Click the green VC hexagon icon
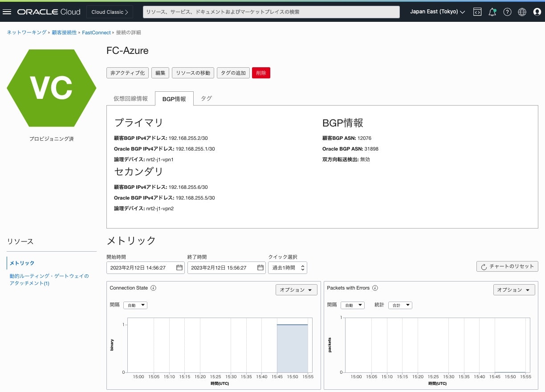 coord(51,88)
